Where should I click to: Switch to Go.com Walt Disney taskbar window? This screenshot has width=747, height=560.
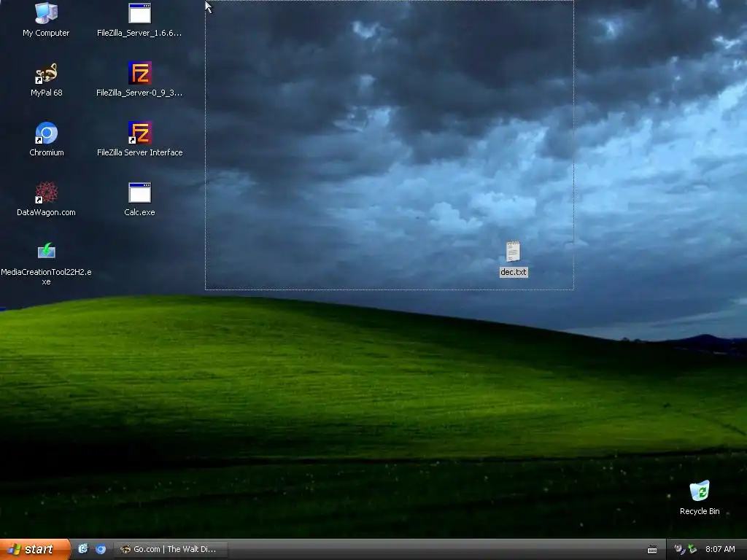pyautogui.click(x=170, y=549)
